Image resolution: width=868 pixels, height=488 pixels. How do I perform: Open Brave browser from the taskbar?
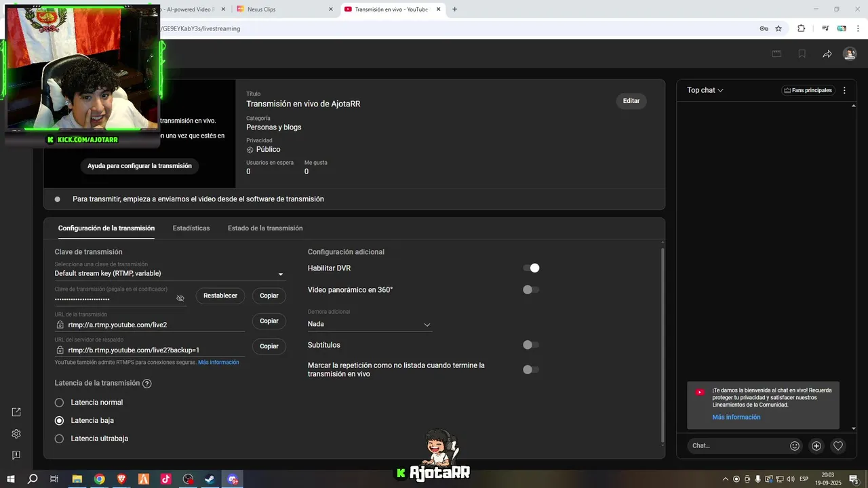click(121, 479)
